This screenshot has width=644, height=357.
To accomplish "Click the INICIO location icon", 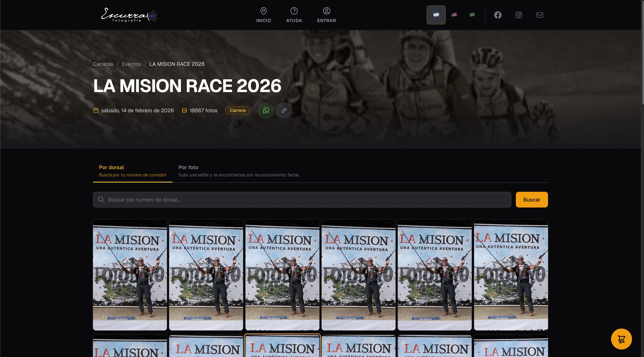I will point(263,11).
